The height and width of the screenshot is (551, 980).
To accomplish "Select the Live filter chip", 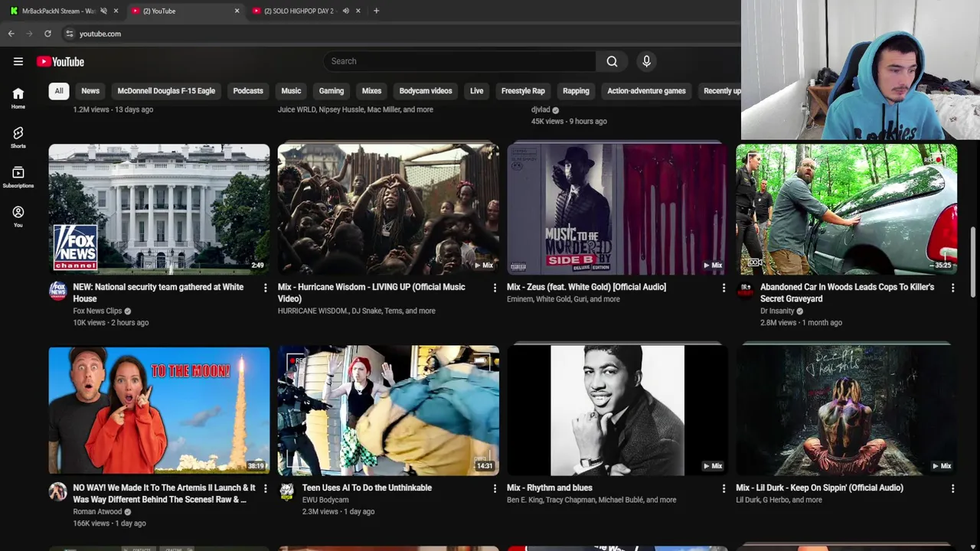I will click(x=477, y=91).
